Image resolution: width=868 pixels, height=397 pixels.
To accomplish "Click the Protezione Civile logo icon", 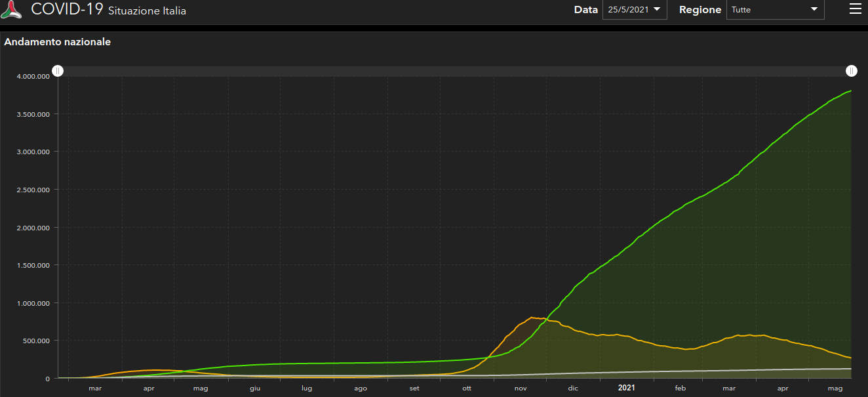I will tap(11, 10).
